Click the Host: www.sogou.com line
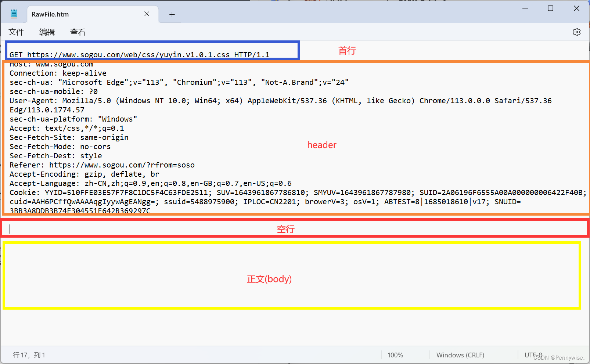Image resolution: width=590 pixels, height=364 pixels. 51,64
